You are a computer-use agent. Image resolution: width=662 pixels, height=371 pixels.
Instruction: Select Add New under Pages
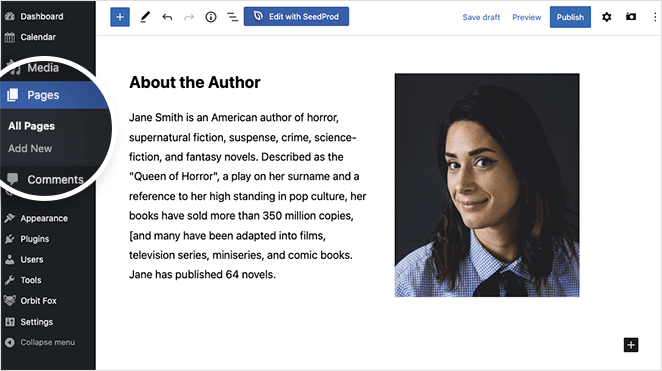click(x=30, y=149)
